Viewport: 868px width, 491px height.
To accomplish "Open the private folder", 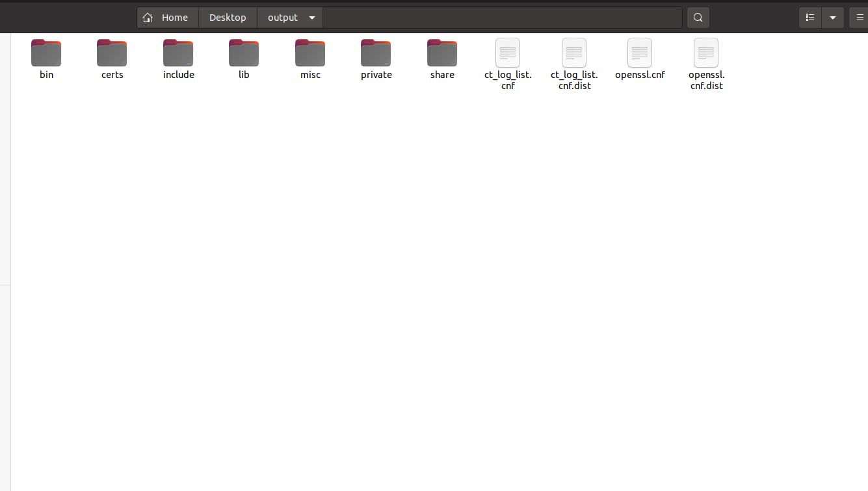I will point(376,53).
